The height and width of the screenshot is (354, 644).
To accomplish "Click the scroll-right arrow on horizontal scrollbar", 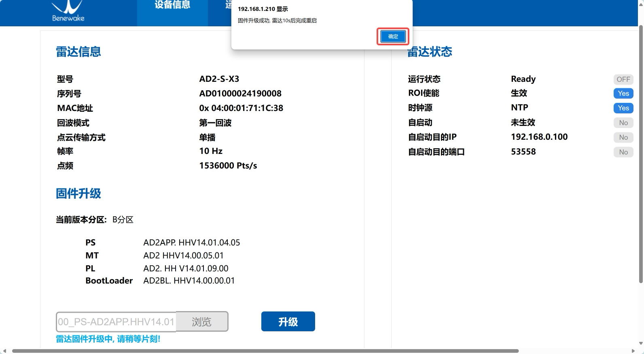I will click(x=633, y=351).
